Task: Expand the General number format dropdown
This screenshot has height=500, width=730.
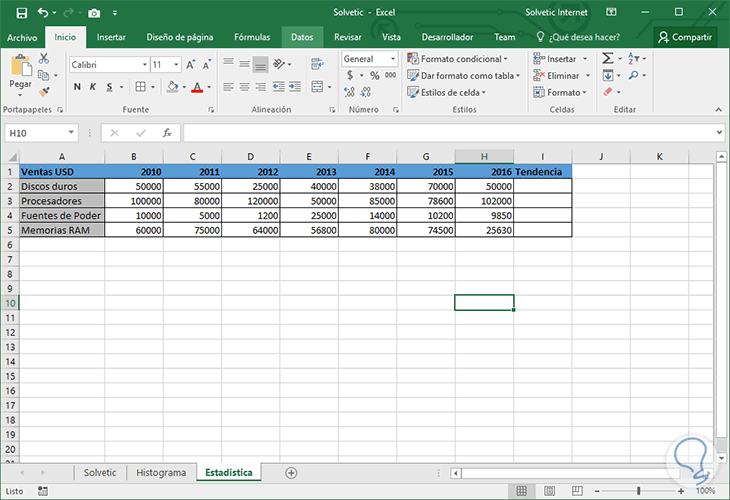Action: click(393, 59)
